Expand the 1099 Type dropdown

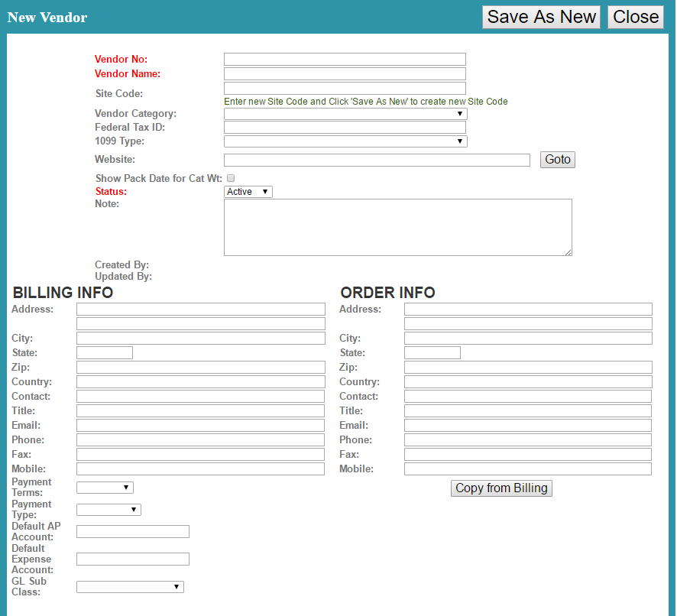345,141
